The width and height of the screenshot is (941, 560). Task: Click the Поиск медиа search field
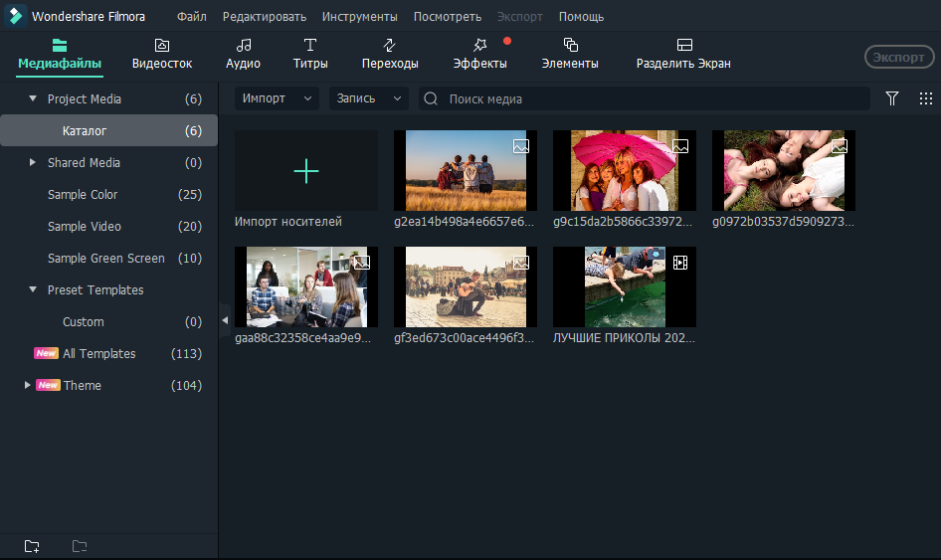[644, 98]
